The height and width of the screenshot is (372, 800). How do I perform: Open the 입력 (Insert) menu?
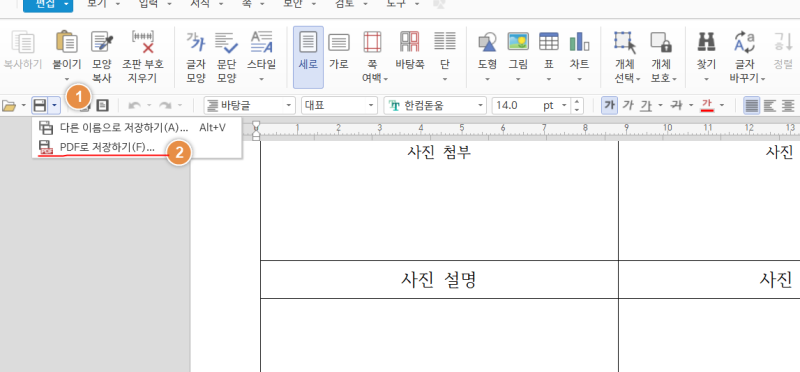tap(155, 4)
